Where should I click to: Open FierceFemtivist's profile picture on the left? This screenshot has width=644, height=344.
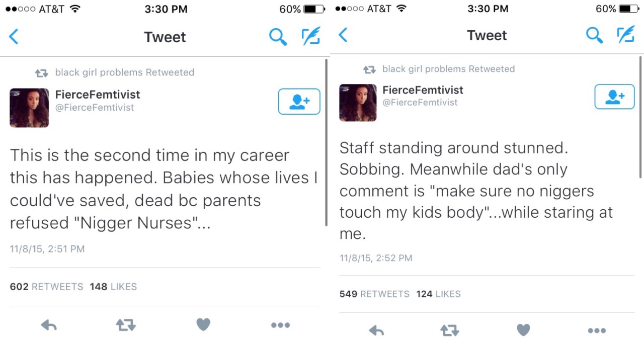pos(29,108)
